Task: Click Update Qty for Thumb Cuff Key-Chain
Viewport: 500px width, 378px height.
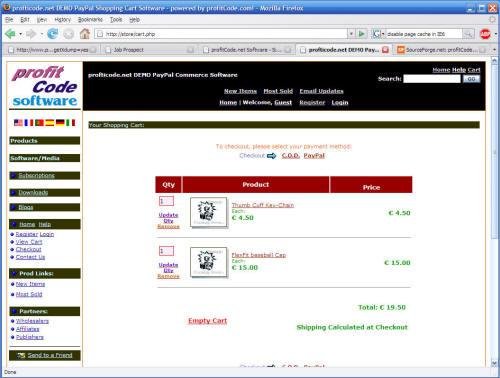Action: 168,218
